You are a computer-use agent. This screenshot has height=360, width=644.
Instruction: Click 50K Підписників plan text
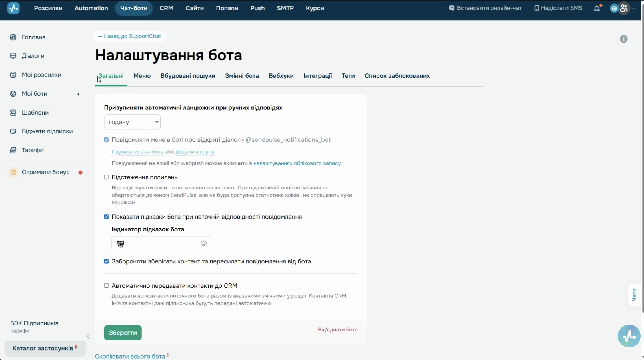(x=35, y=323)
